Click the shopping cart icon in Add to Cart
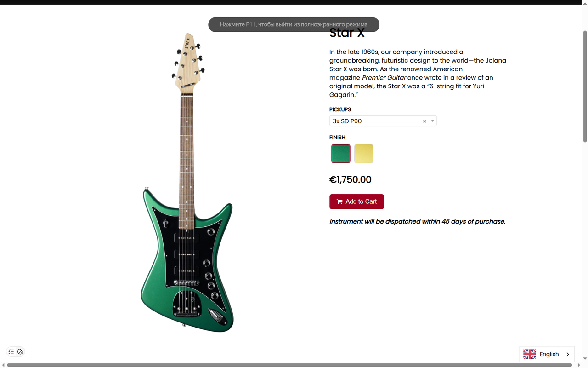Image resolution: width=588 pixels, height=368 pixels. tap(339, 201)
